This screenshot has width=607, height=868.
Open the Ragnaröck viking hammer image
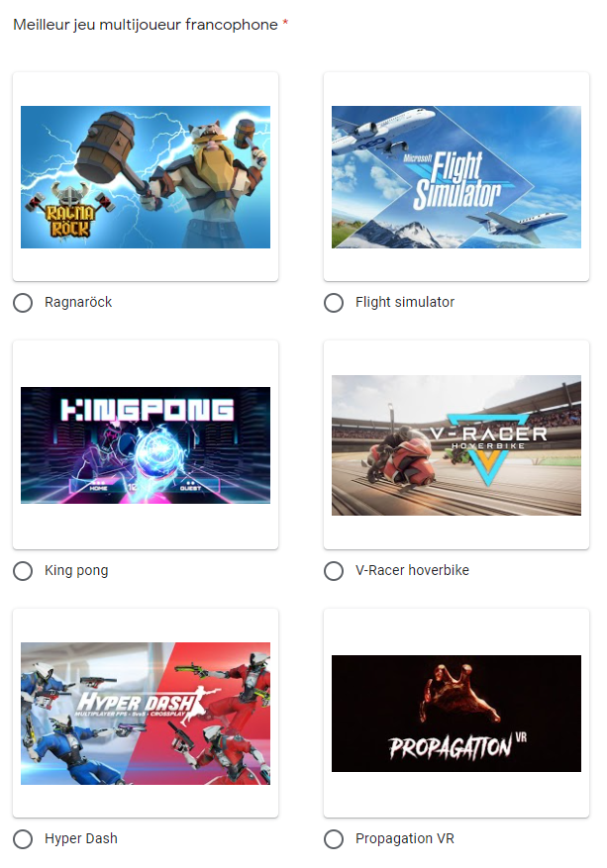pos(146,177)
